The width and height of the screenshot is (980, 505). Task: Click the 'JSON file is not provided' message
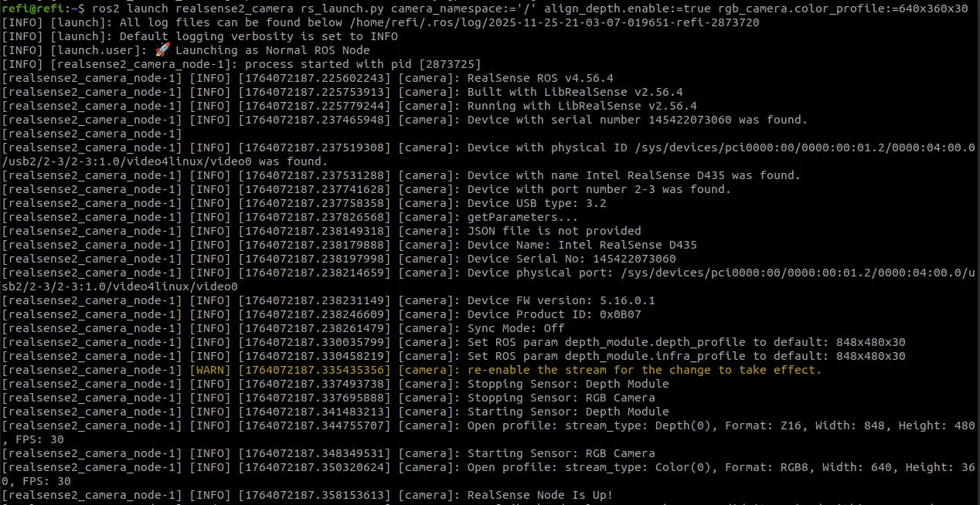[554, 231]
